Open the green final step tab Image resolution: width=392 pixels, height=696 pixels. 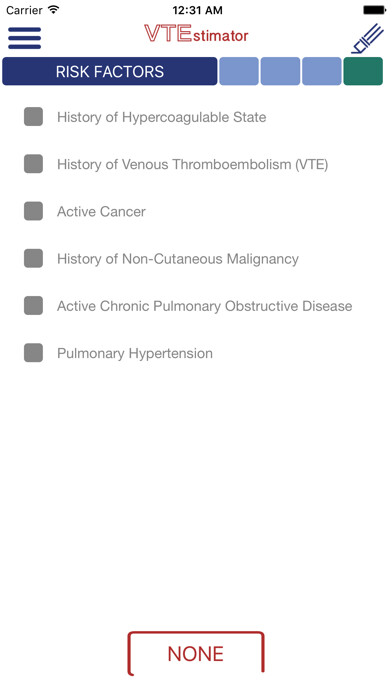point(363,71)
